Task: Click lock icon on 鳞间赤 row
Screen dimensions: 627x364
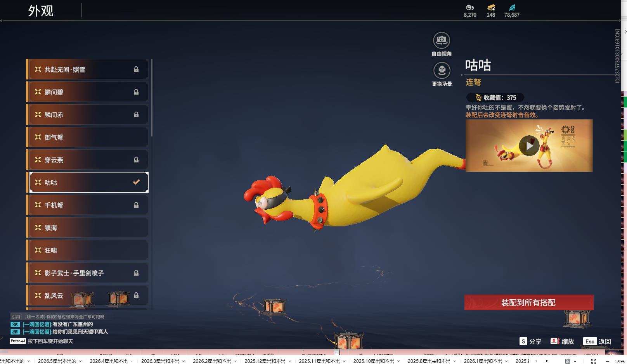Action: click(136, 114)
